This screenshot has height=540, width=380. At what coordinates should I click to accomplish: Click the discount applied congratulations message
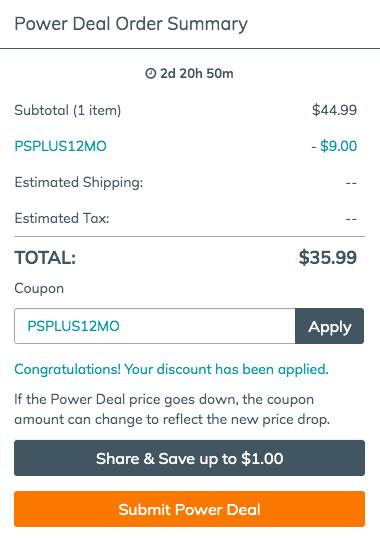coord(172,370)
